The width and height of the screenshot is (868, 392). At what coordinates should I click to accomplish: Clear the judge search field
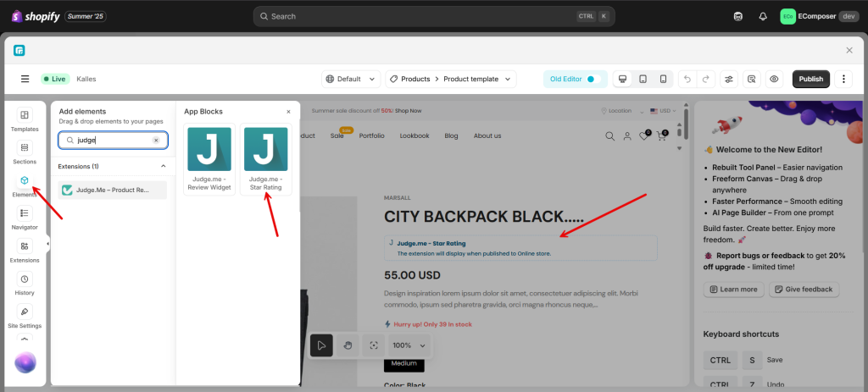click(x=156, y=141)
